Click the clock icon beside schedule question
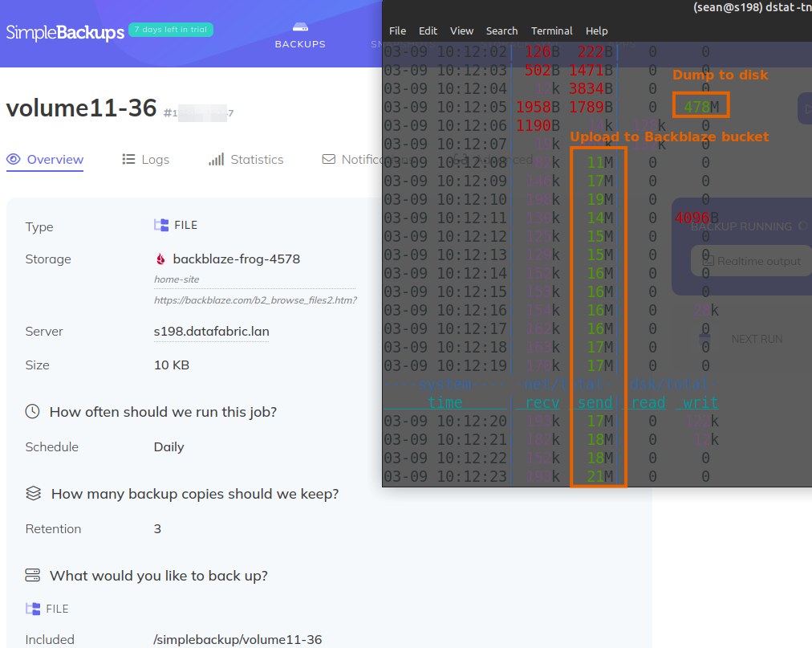 [x=33, y=412]
